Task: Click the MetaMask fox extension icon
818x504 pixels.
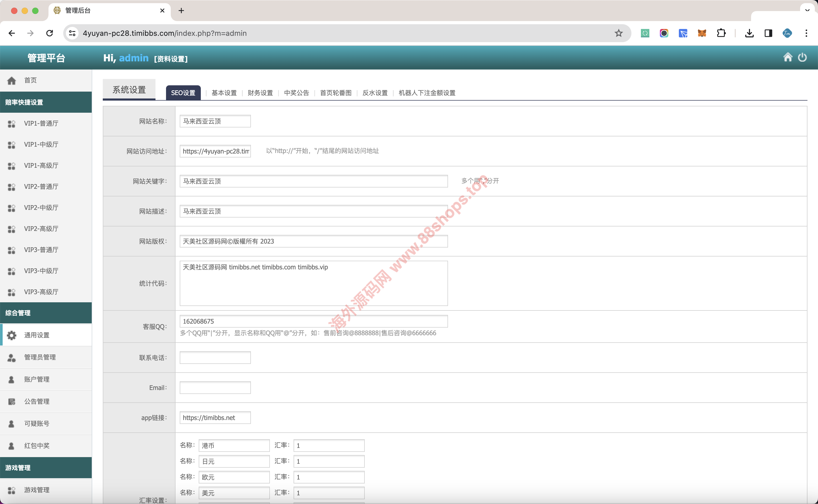Action: tap(702, 33)
